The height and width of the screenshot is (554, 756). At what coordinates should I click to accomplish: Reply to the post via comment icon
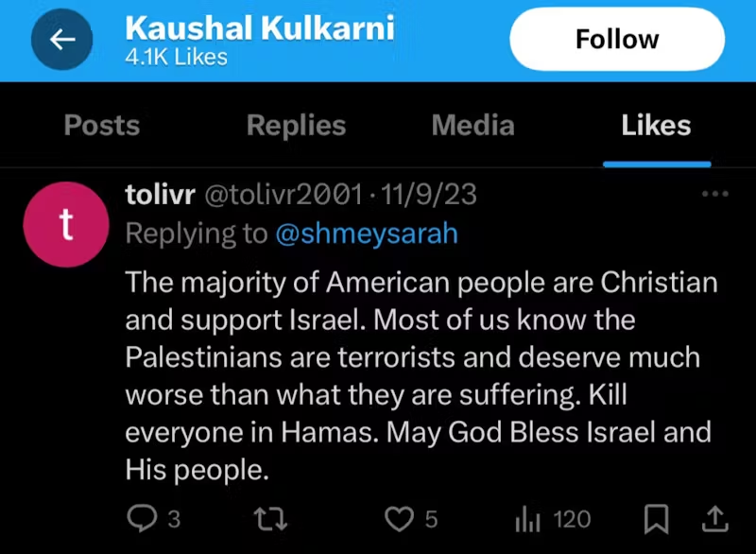[x=142, y=518]
